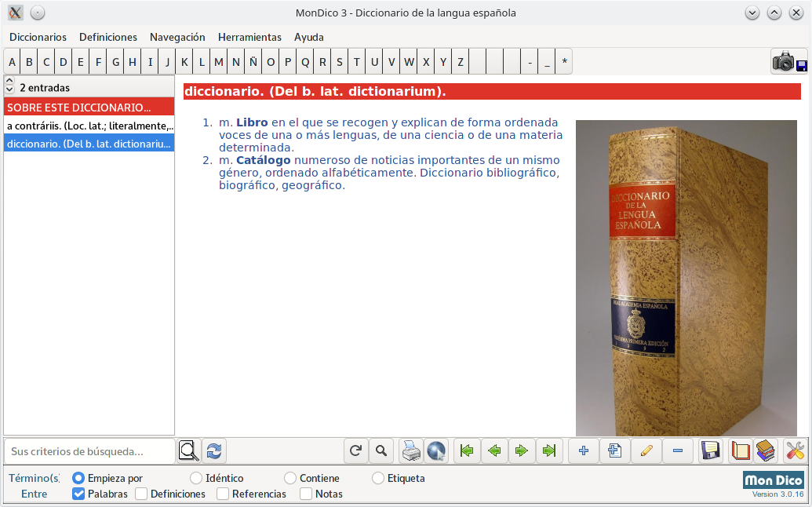Viewport: 812px width, 507px height.
Task: Click the hyphen button in alphabet bar
Action: [530, 62]
